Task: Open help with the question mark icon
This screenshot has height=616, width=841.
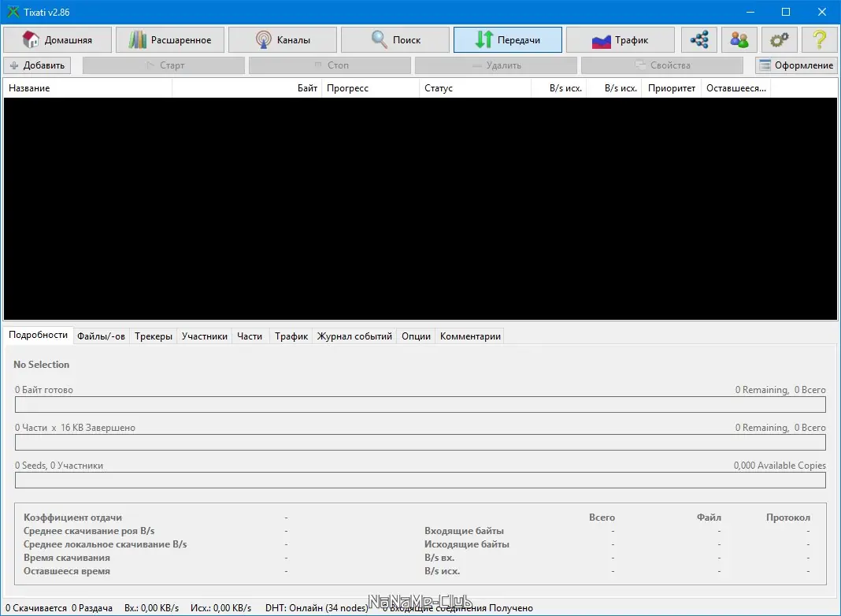Action: pos(820,39)
